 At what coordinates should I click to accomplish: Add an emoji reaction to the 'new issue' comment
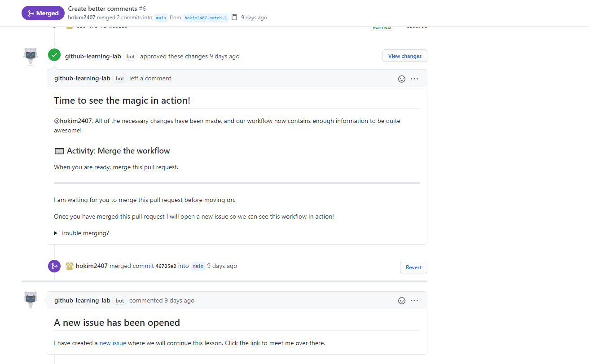point(402,301)
